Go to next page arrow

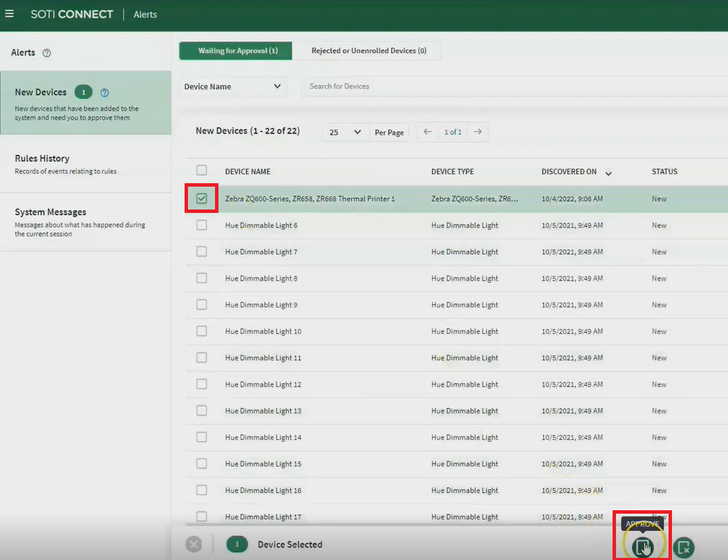(478, 132)
